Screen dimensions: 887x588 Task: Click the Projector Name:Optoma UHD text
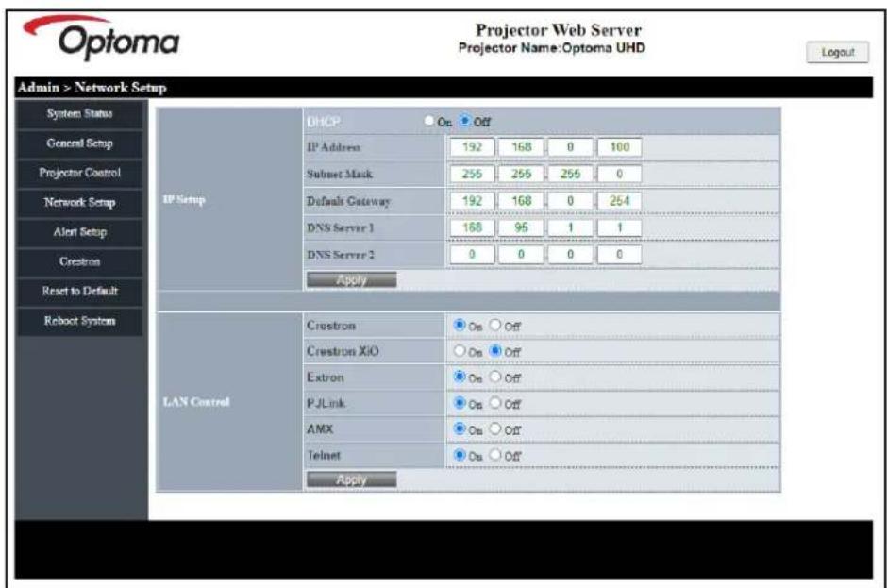pos(552,47)
